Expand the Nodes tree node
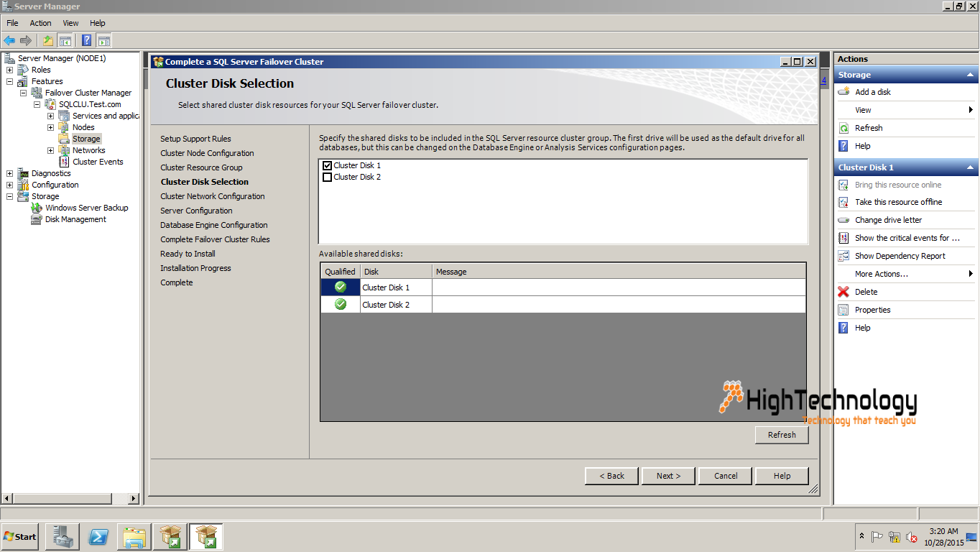 point(50,127)
